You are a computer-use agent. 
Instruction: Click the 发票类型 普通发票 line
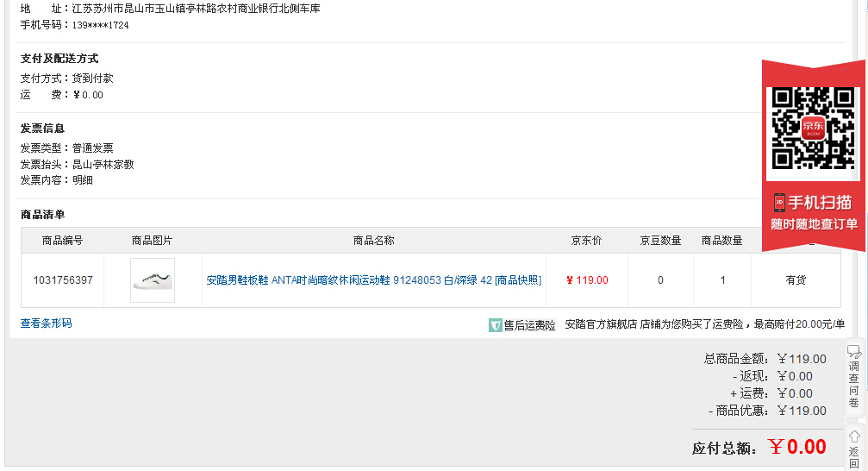click(x=67, y=148)
